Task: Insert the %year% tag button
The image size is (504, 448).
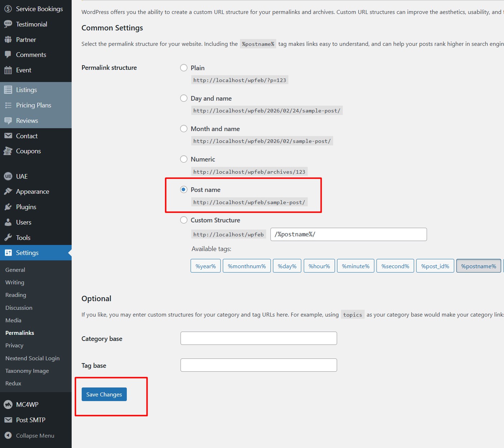Action: [206, 266]
